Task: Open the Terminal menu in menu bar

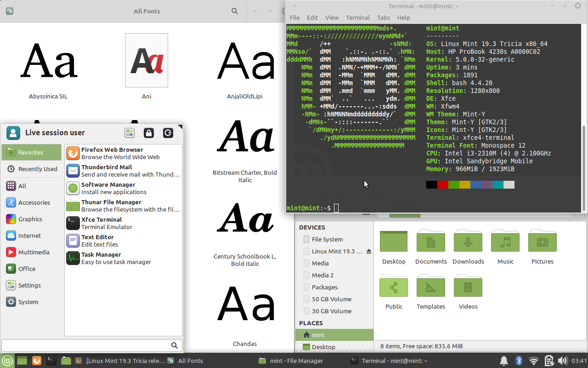Action: click(358, 17)
